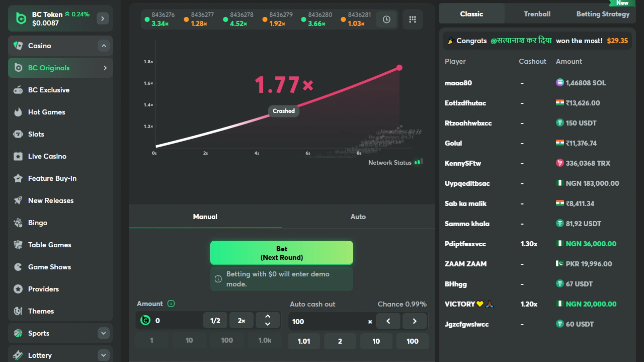
Task: Open Live Casino in sidebar
Action: (47, 156)
